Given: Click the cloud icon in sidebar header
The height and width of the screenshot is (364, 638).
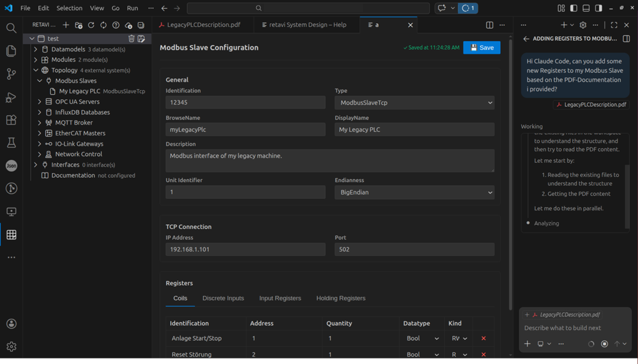Looking at the screenshot, I should pos(128,25).
